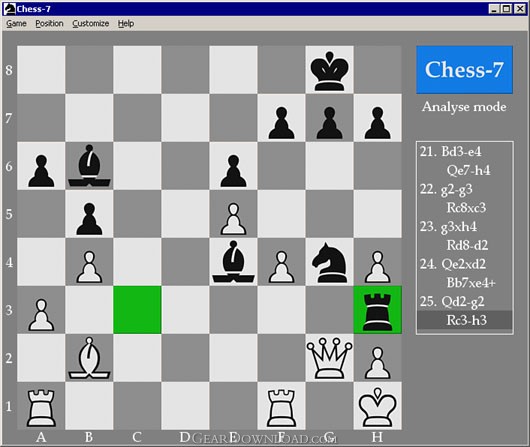Select the white pawn on E5
Viewport: 530px width, 447px height.
[233, 219]
